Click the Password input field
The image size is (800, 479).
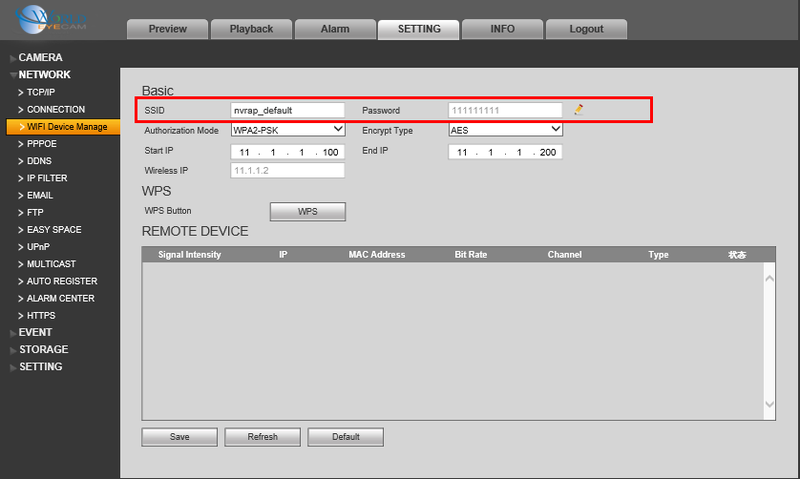(x=505, y=110)
